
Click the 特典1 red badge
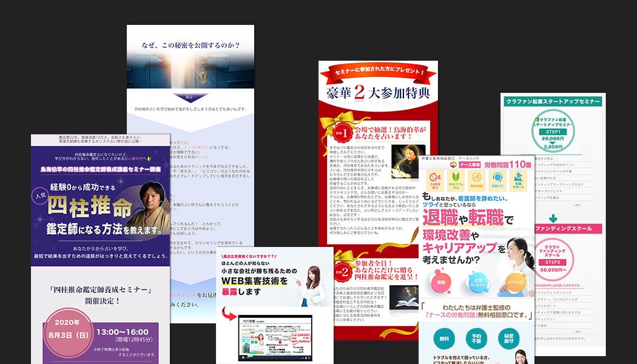(342, 133)
